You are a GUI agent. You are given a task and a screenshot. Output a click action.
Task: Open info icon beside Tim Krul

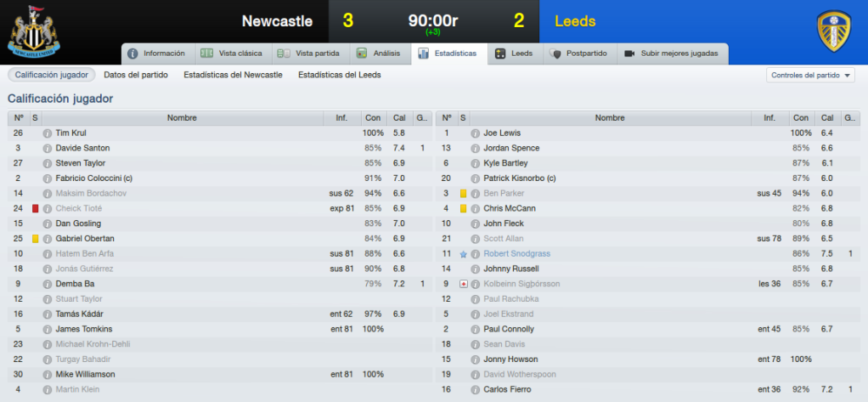(47, 133)
